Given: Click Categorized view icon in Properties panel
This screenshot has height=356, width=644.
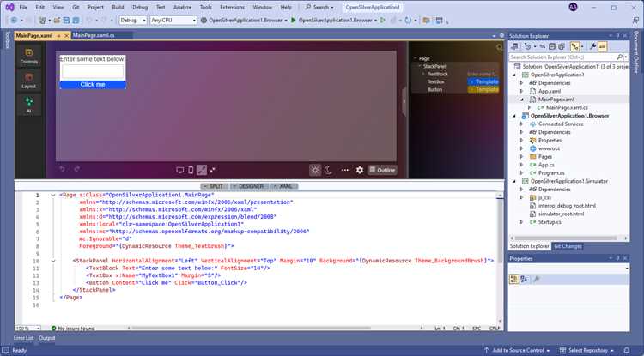Looking at the screenshot, I should coord(513,280).
